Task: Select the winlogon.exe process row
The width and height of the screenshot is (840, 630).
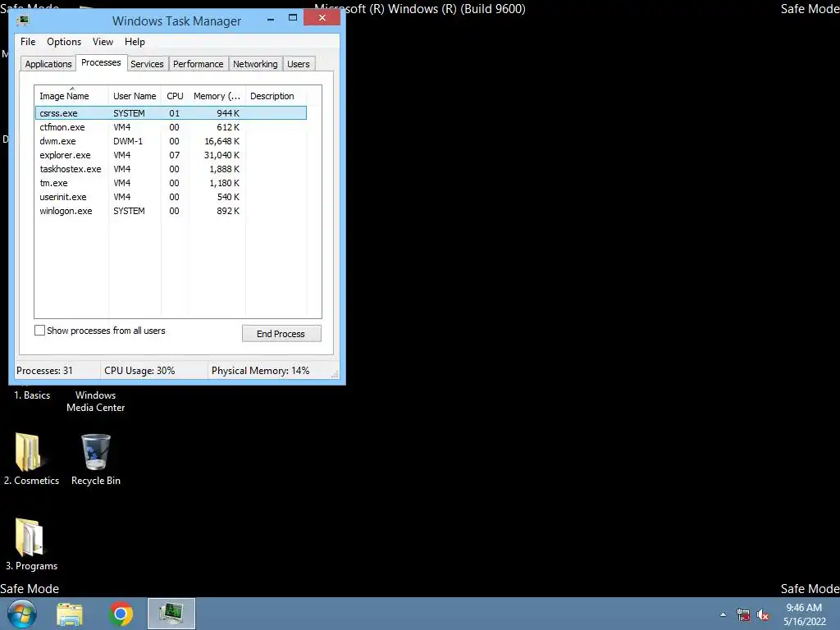Action: [171, 211]
